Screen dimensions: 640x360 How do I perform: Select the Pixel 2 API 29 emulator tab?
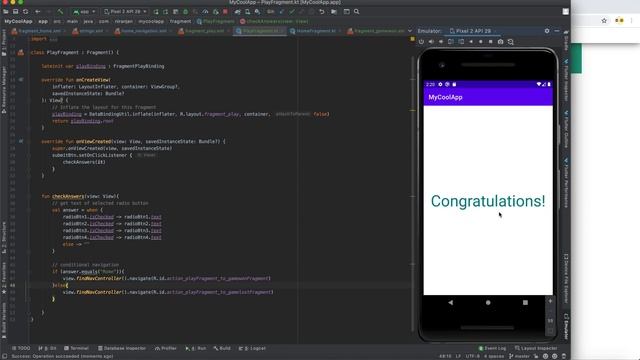click(x=472, y=31)
